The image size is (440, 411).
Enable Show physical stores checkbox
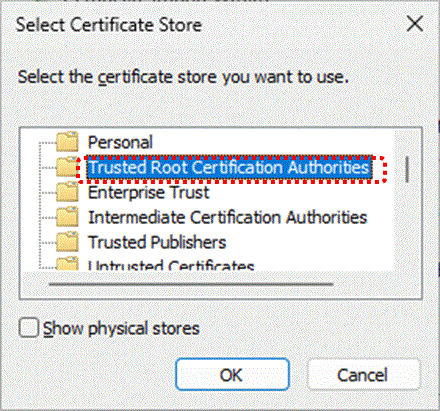point(29,328)
